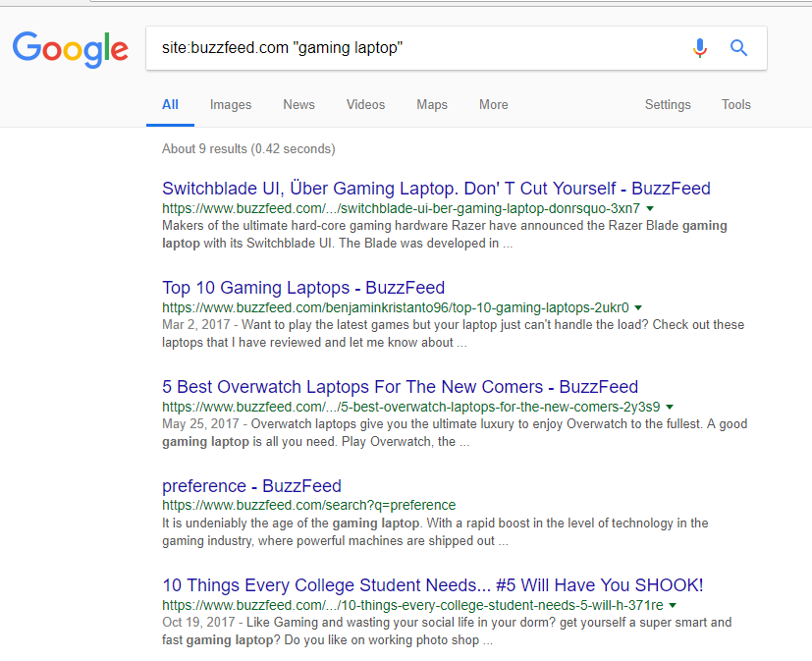Click the 'May 25, 2017' result snippet
The width and height of the screenshot is (812, 661).
point(455,433)
